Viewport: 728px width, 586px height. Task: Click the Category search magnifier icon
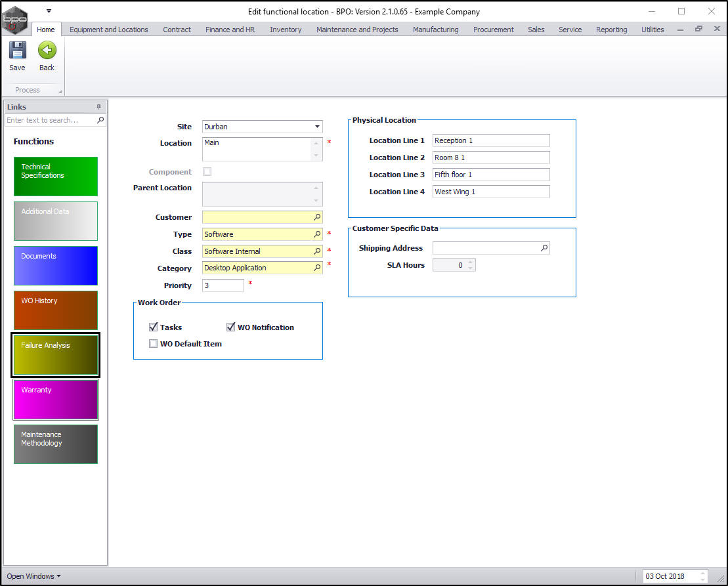(317, 268)
